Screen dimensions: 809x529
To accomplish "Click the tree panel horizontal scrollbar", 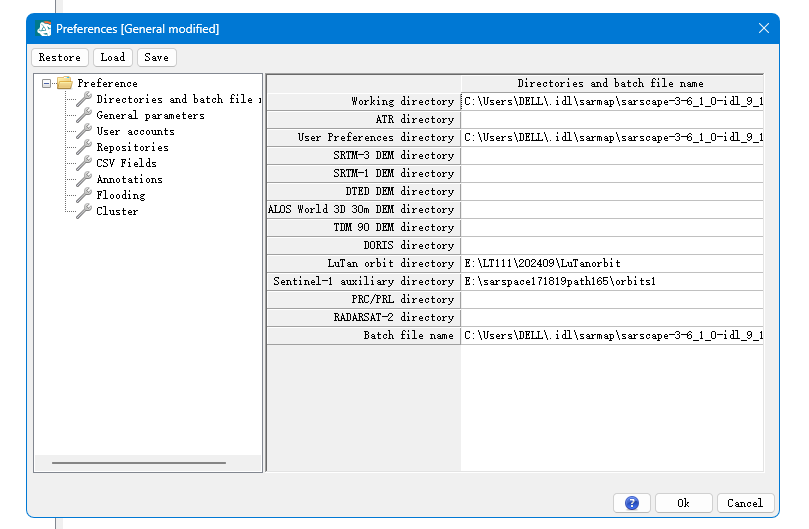I will pyautogui.click(x=139, y=463).
